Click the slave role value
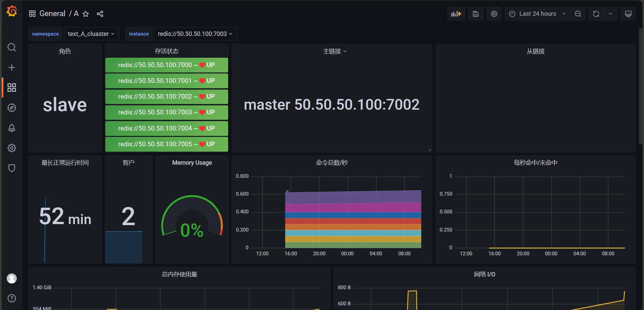644x310 pixels. [65, 105]
